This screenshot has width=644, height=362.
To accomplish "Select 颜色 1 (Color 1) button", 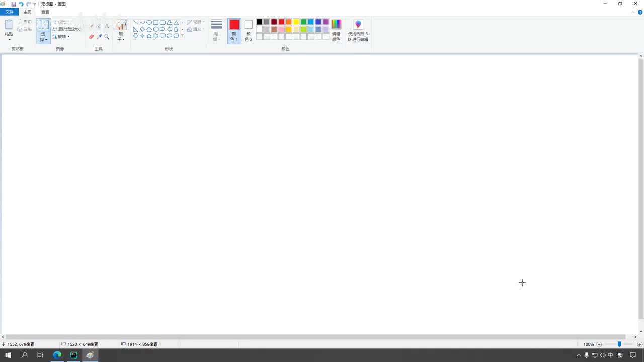I will 234,31.
